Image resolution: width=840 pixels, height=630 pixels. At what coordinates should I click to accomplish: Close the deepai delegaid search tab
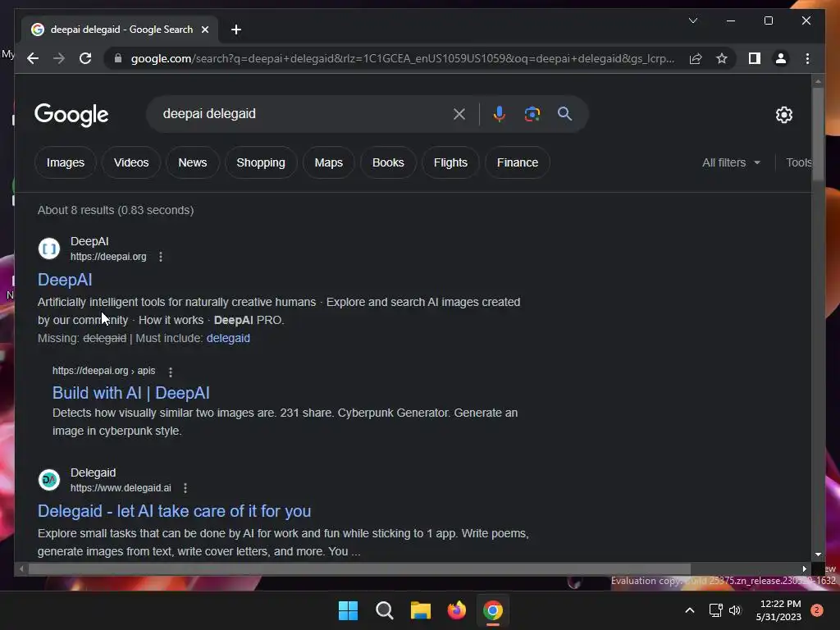[x=204, y=30]
